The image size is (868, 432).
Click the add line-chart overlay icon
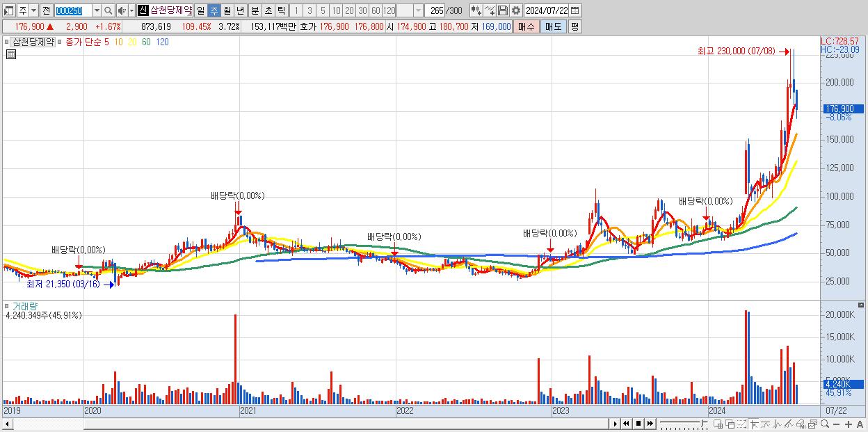[x=490, y=10]
